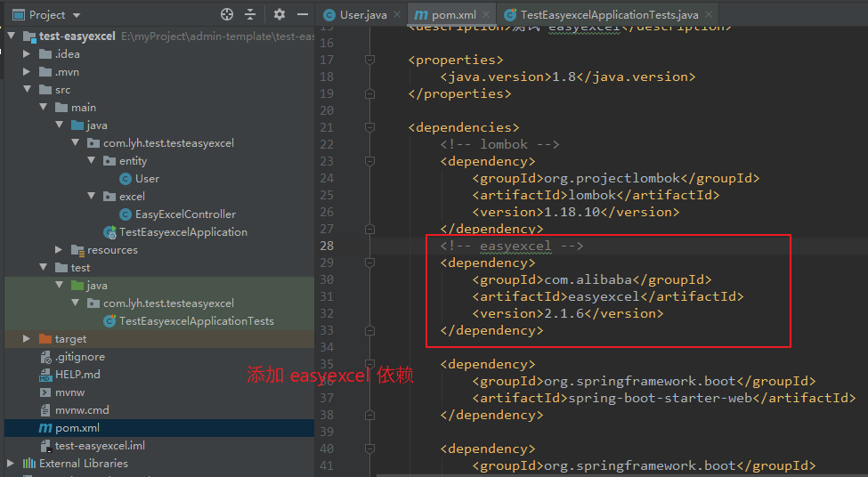Expand External Libraries node
This screenshot has width=868, height=477.
[11, 463]
